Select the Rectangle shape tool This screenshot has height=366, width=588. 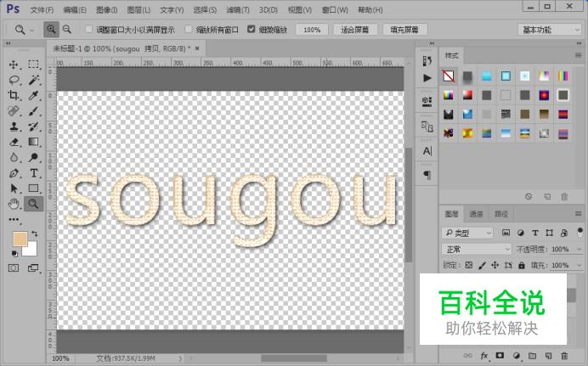coord(33,189)
